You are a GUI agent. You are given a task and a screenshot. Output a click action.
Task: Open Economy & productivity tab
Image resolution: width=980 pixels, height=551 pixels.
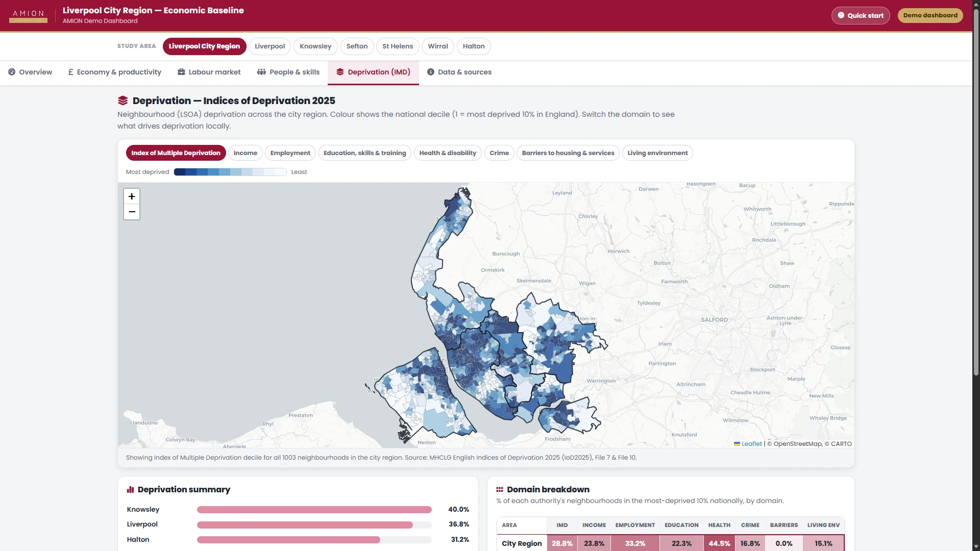tap(115, 72)
